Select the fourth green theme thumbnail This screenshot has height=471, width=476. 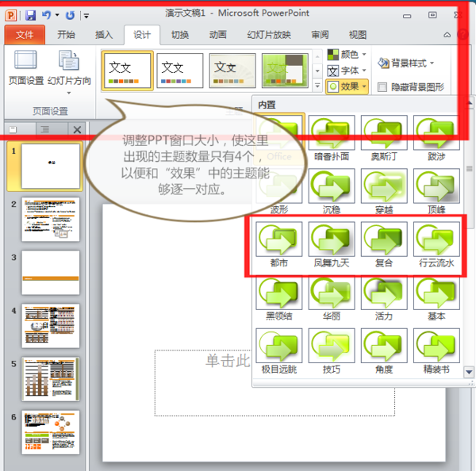coord(285,71)
